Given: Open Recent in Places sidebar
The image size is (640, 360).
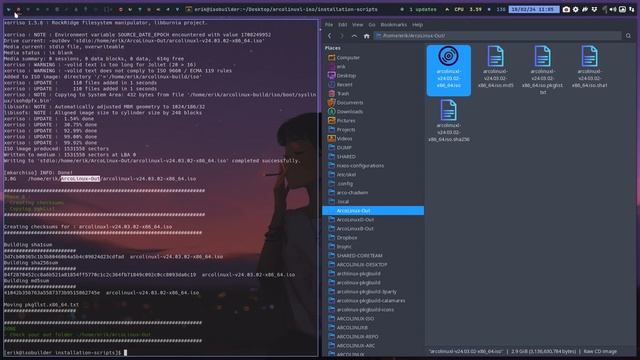Looking at the screenshot, I should [x=340, y=84].
